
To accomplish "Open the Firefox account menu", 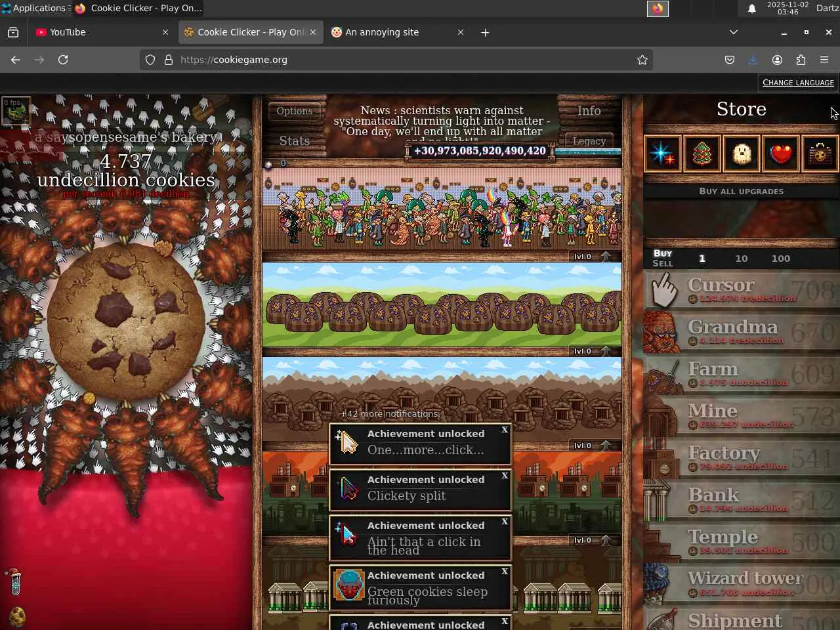I will pos(777,60).
